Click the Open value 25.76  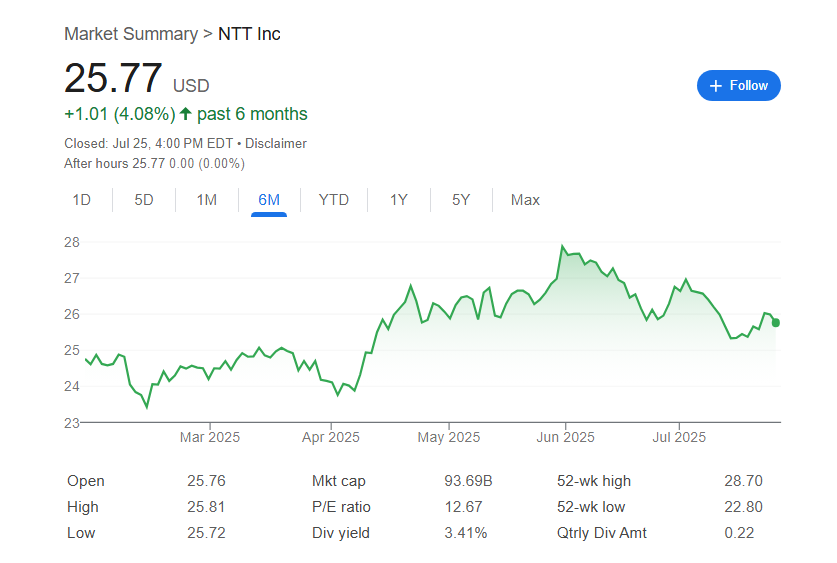[206, 481]
